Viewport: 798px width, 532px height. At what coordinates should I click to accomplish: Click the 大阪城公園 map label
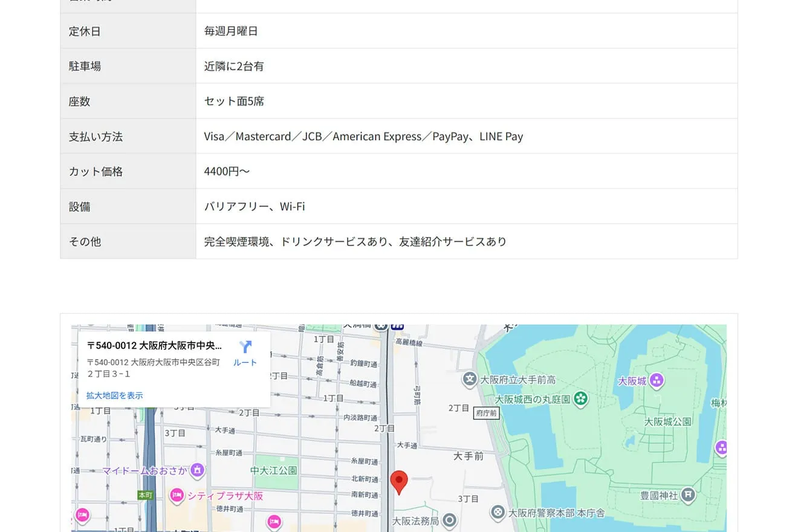click(x=667, y=421)
